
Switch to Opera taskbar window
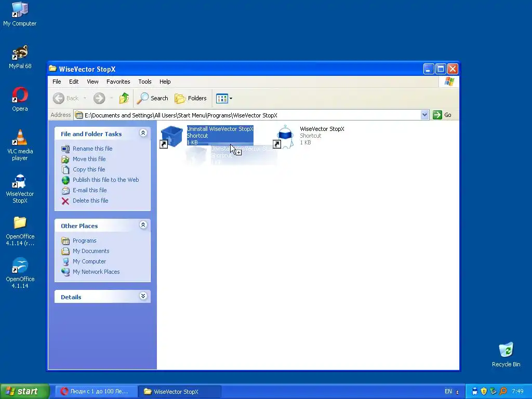click(96, 392)
